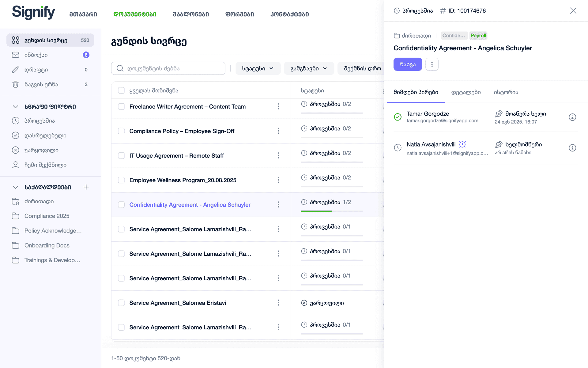Screen dimensions: 588x368
Task: Check the ყველას მონიშვნა select-all checkbox
Action: pyautogui.click(x=121, y=90)
